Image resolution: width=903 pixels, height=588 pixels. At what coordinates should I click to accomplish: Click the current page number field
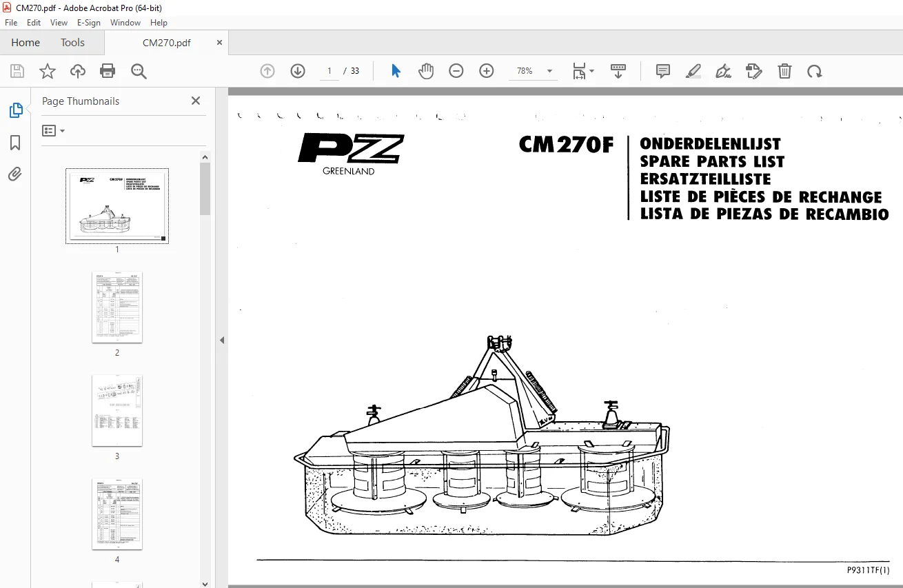pyautogui.click(x=329, y=71)
